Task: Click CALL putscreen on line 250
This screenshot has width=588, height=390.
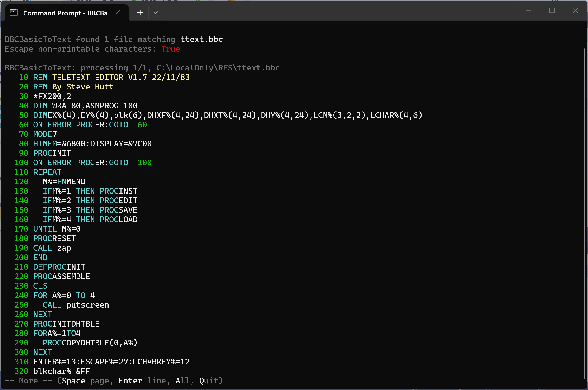Action: [76, 305]
